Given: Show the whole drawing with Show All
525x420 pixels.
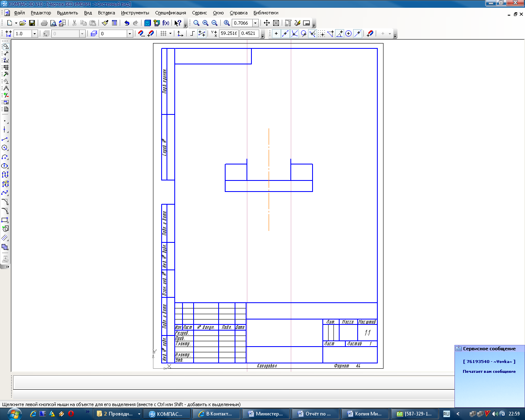Looking at the screenshot, I should (276, 23).
